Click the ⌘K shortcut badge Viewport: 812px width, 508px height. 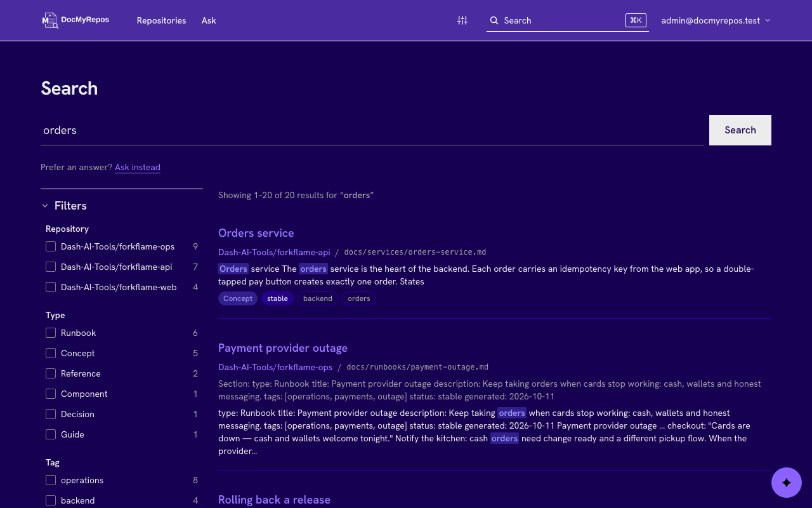coord(636,20)
